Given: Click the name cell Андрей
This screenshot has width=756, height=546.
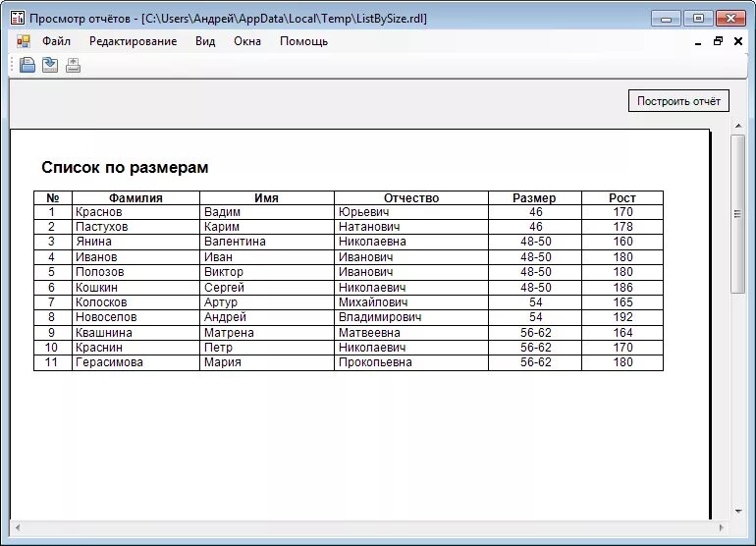Looking at the screenshot, I should point(267,317).
